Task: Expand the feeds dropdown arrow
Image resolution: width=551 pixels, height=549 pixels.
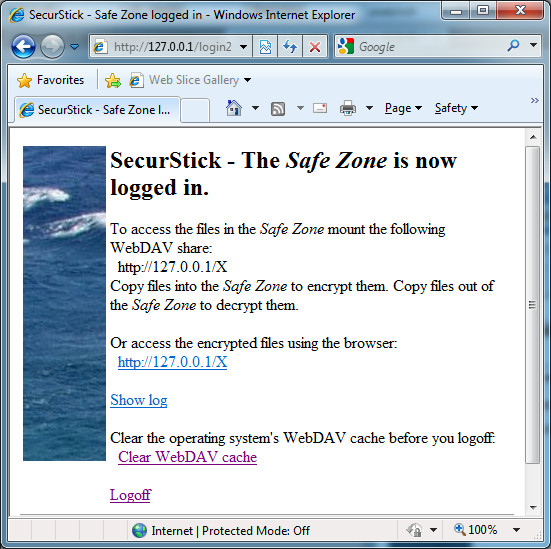Action: tap(300, 108)
